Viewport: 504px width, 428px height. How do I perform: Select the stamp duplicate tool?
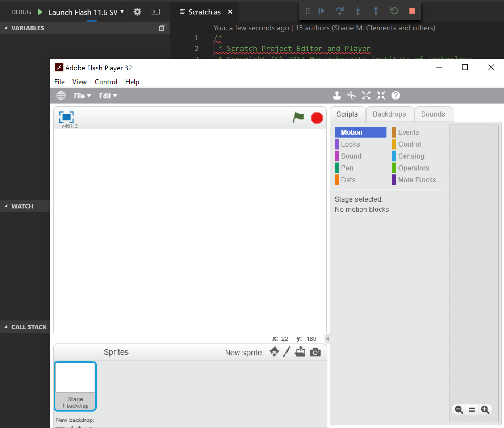(337, 96)
